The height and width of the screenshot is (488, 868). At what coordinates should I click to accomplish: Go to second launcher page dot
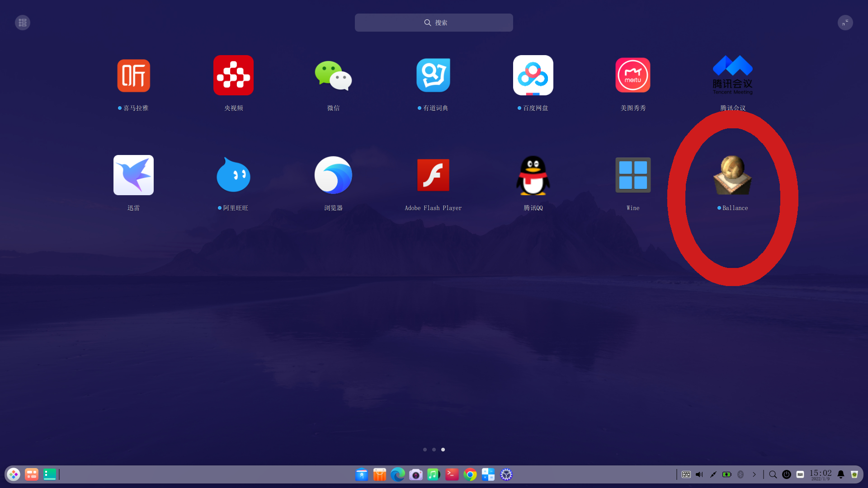[x=434, y=450]
